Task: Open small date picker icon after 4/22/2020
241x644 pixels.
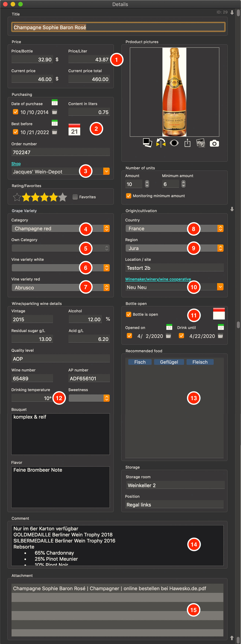Action: [x=221, y=336]
